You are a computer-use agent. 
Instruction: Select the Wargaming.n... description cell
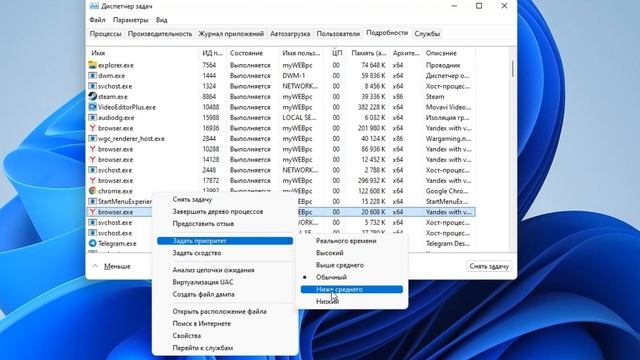pyautogui.click(x=448, y=138)
